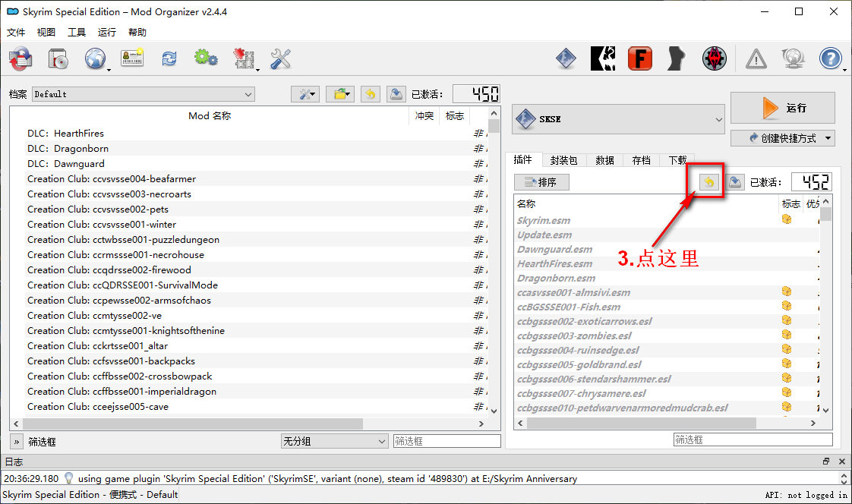This screenshot has height=504, width=852.
Task: Click the 排序 sort button
Action: pyautogui.click(x=541, y=182)
